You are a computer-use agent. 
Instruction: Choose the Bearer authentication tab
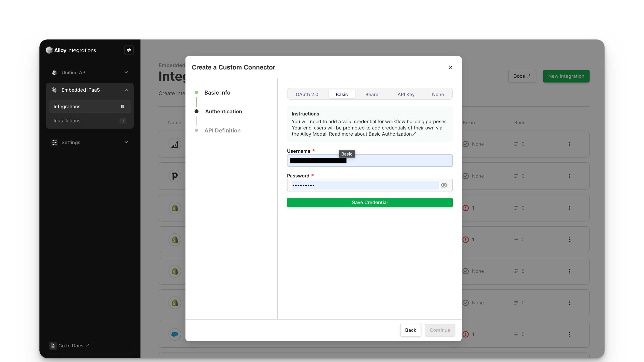(372, 94)
